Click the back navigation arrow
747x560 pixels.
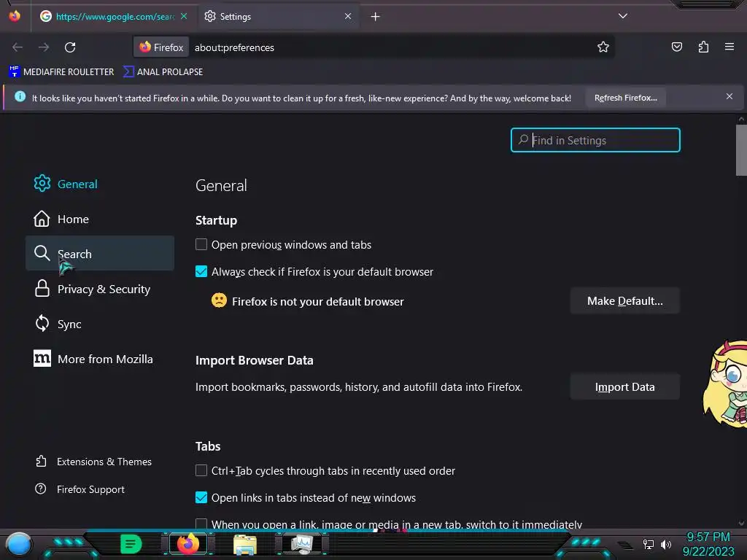[x=18, y=47]
